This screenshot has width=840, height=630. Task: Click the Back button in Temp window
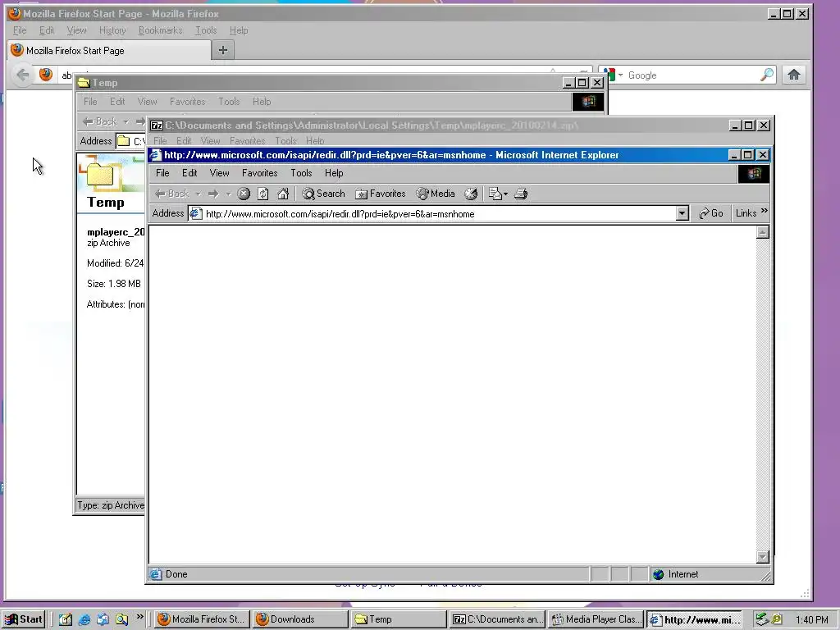click(x=99, y=121)
